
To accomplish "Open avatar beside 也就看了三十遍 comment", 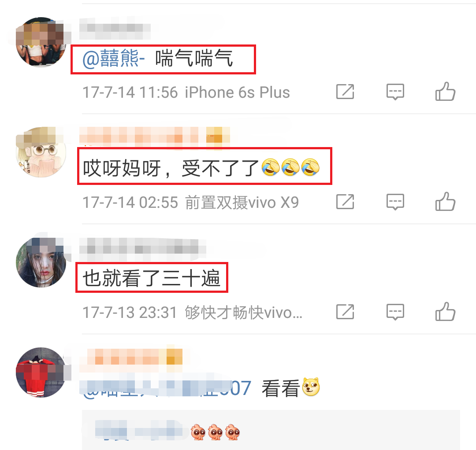I will [41, 262].
